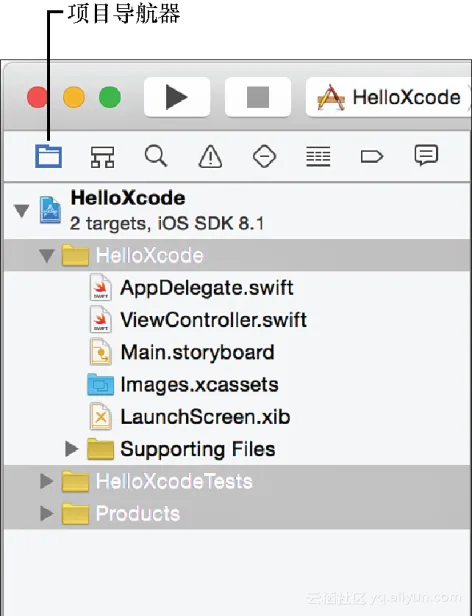
Task: Switch to the Symbol navigator hierarchy icon
Action: pos(103,157)
